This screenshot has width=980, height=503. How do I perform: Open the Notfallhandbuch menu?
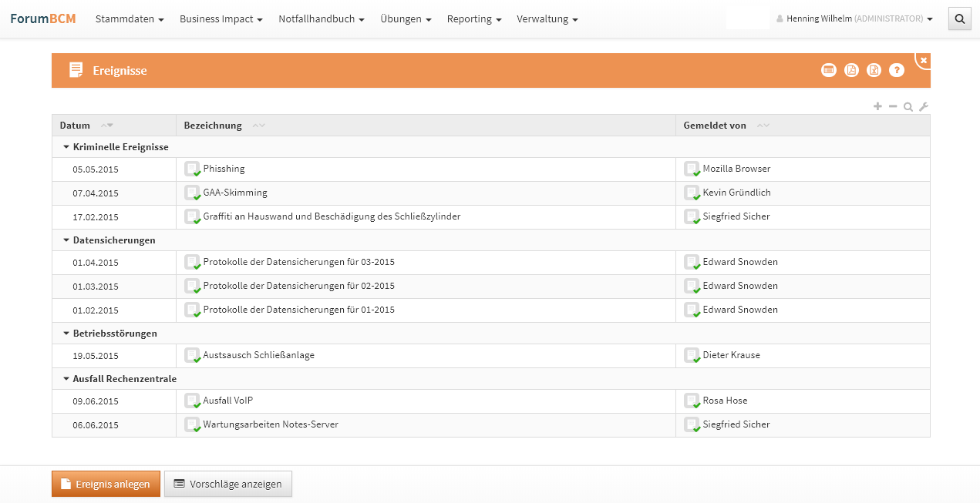322,18
